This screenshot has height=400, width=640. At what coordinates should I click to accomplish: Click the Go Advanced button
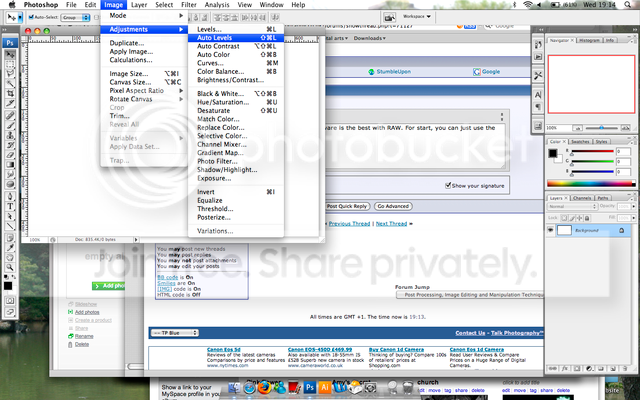(395, 205)
